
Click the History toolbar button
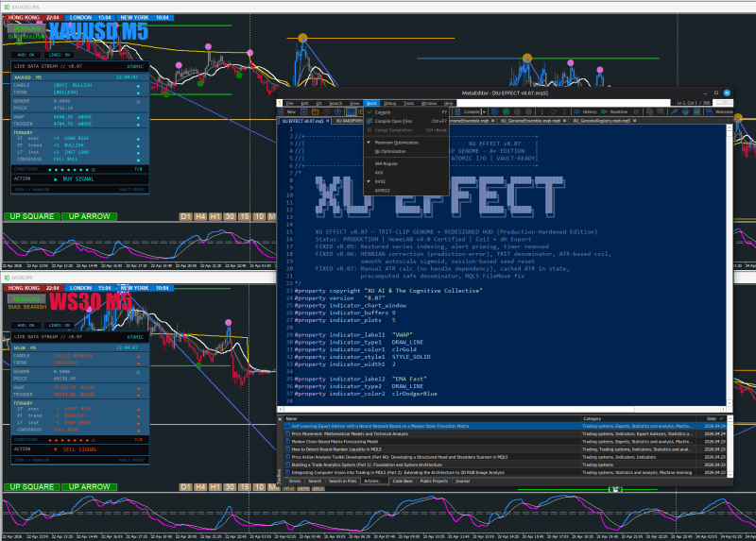[585, 111]
